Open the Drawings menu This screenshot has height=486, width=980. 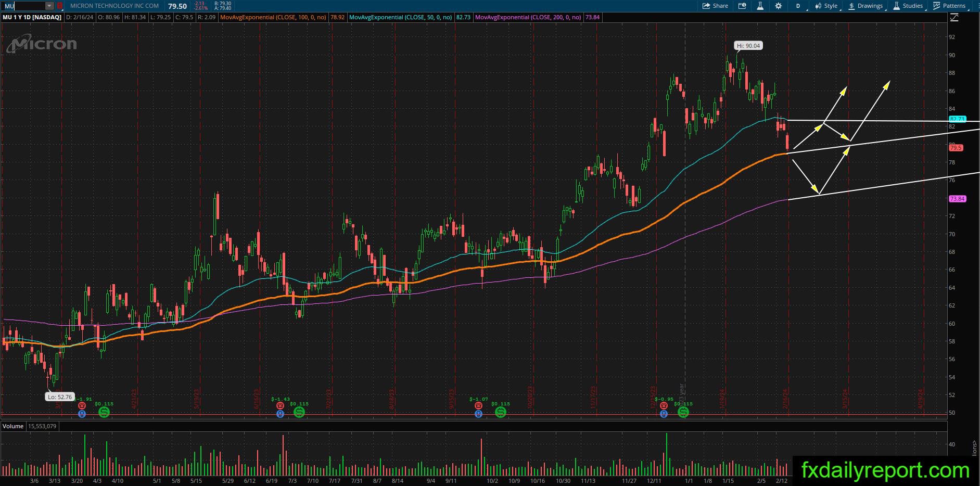(866, 6)
